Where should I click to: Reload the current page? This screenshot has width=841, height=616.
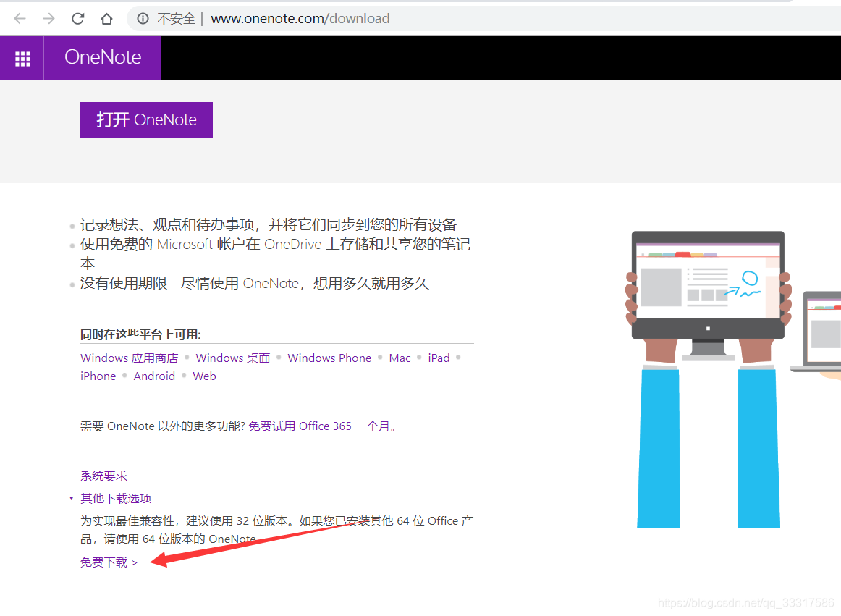point(77,19)
